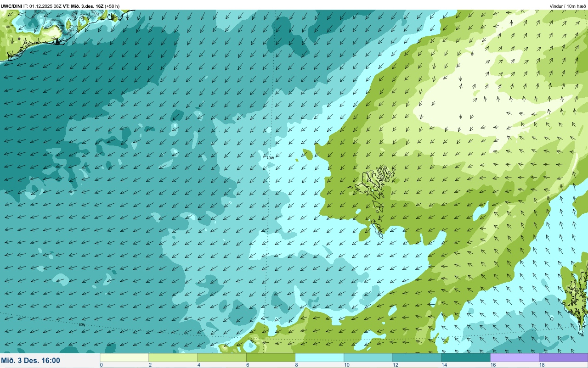This screenshot has width=588, height=368.
Task: Click the '60N' latitude label
Action: point(82,324)
